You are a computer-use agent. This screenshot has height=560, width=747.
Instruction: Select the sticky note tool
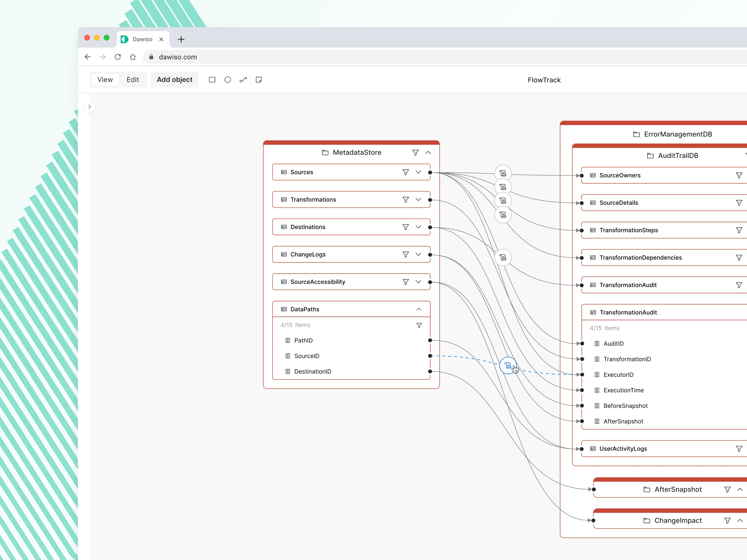259,80
